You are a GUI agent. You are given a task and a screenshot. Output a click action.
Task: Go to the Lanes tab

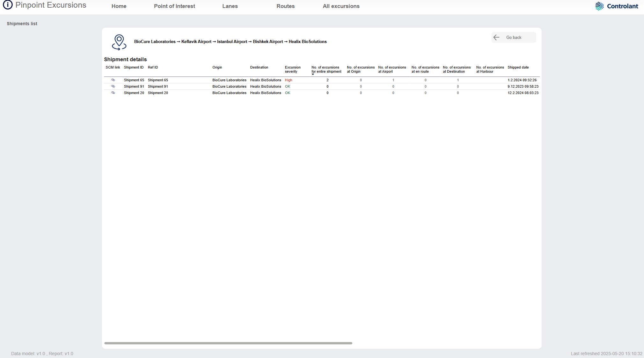(x=230, y=6)
